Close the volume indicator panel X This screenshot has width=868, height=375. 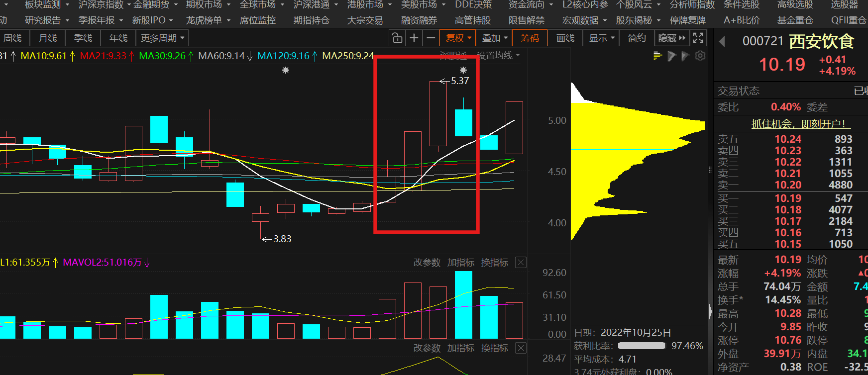pos(521,263)
